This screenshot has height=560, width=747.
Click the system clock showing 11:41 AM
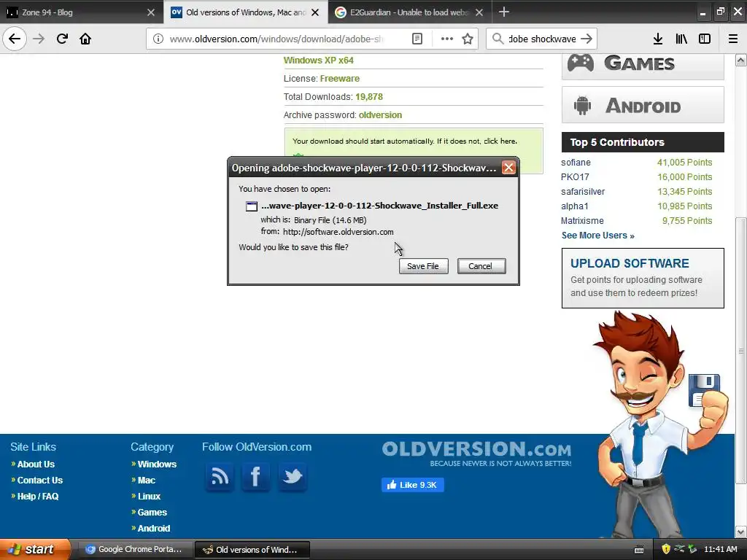coord(720,549)
